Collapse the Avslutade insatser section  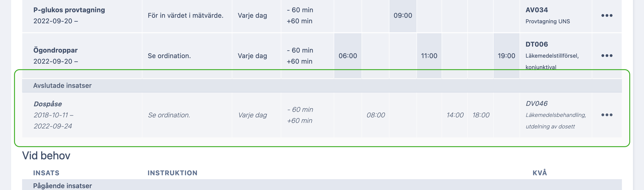[x=63, y=85]
